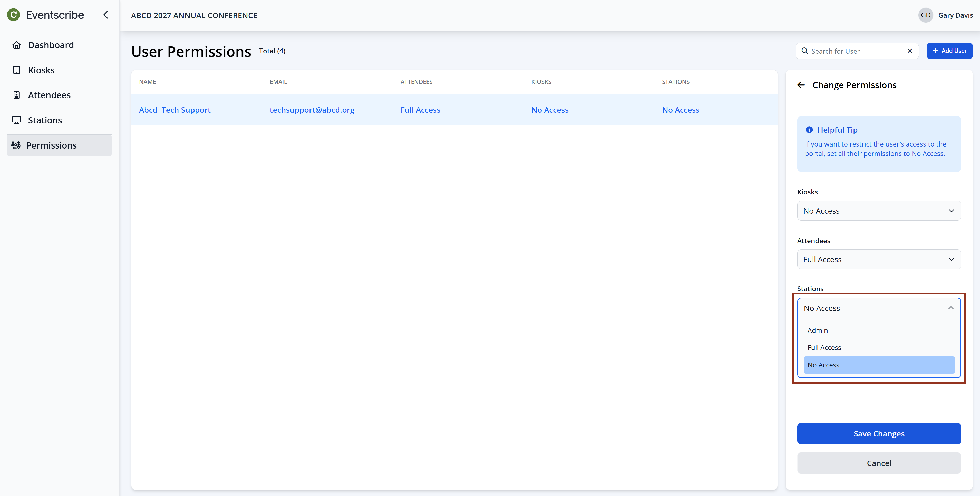The width and height of the screenshot is (980, 496).
Task: Click the Attendees badge icon
Action: [x=16, y=95]
